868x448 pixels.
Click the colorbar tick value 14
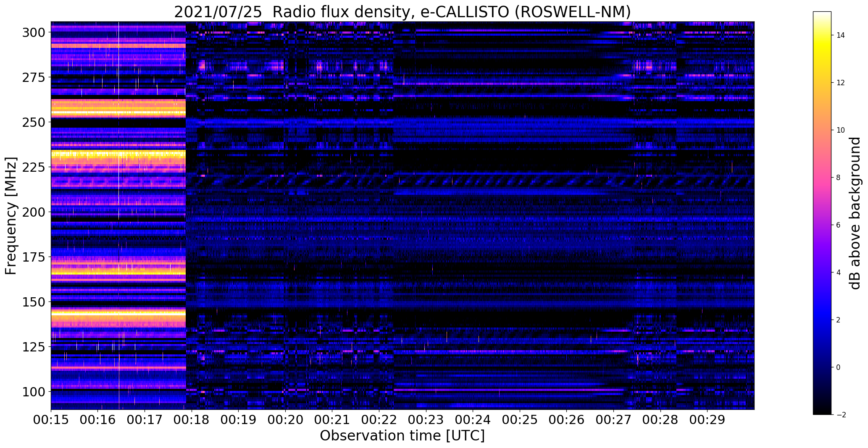pyautogui.click(x=841, y=35)
